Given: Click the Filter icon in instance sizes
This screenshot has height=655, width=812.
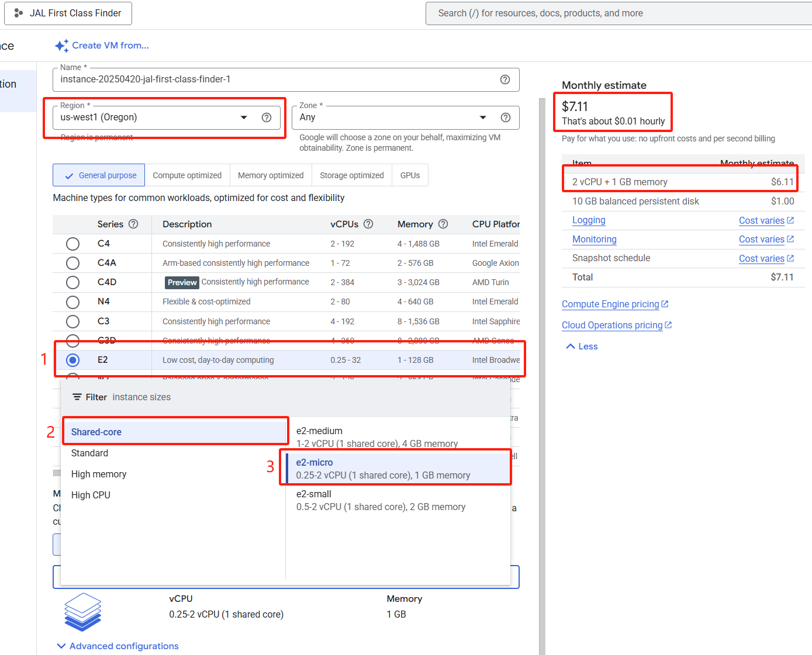Looking at the screenshot, I should tap(77, 397).
